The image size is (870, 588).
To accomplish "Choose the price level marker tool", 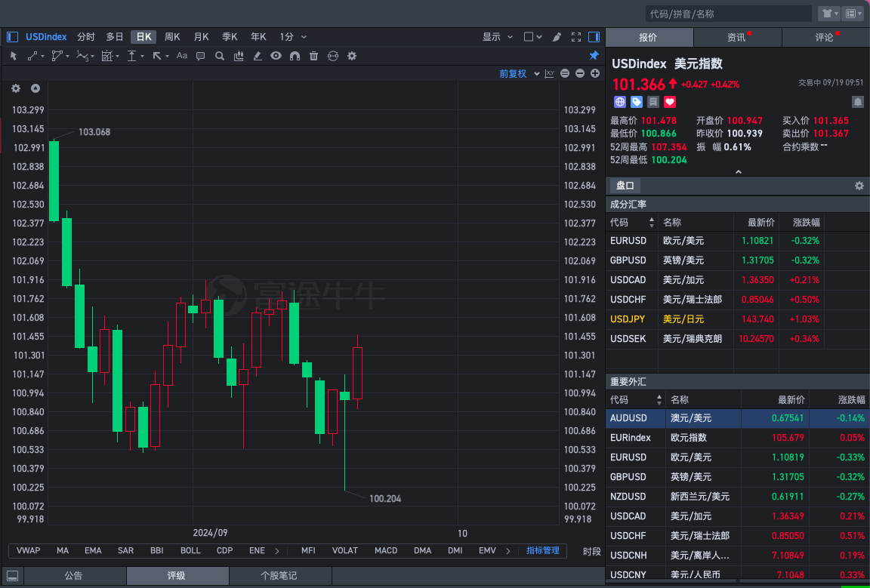I will tap(132, 55).
